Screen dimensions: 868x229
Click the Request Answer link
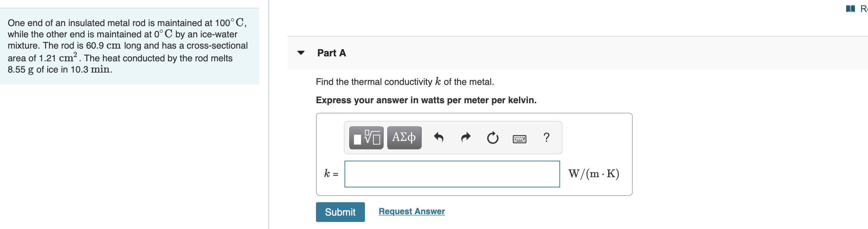411,211
